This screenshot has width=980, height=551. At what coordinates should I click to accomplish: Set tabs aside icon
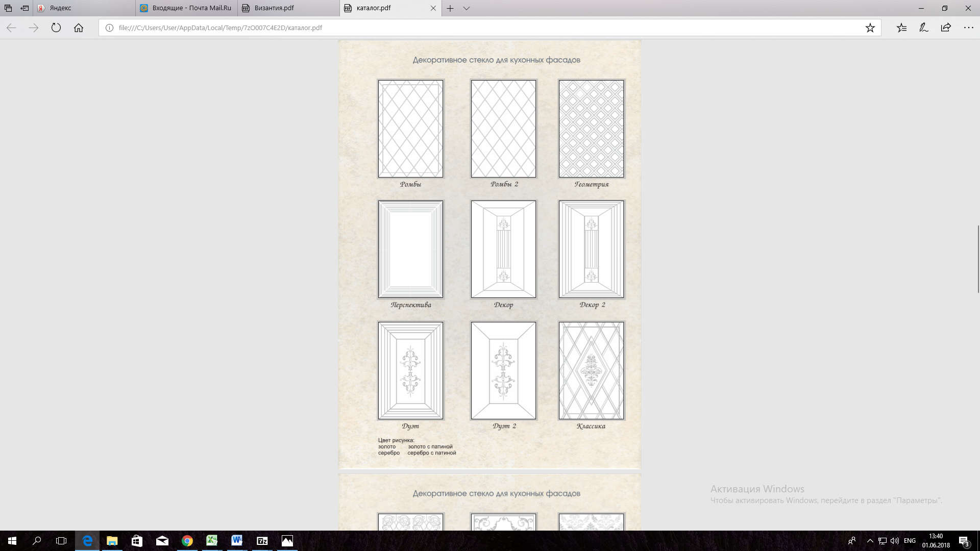tap(24, 8)
